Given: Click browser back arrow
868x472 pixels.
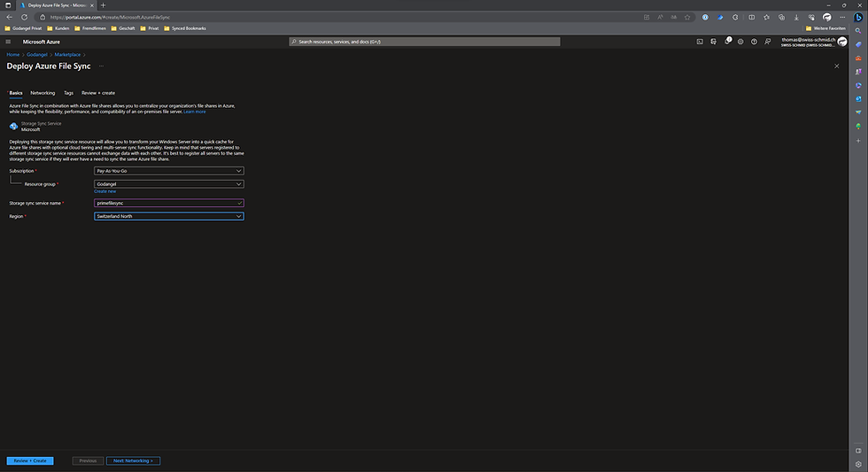Looking at the screenshot, I should click(x=10, y=17).
